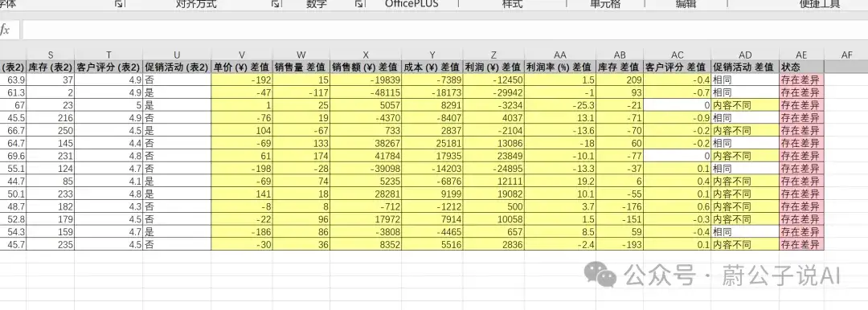Select column U header
Viewport: 868px width, 310px height.
[177, 55]
